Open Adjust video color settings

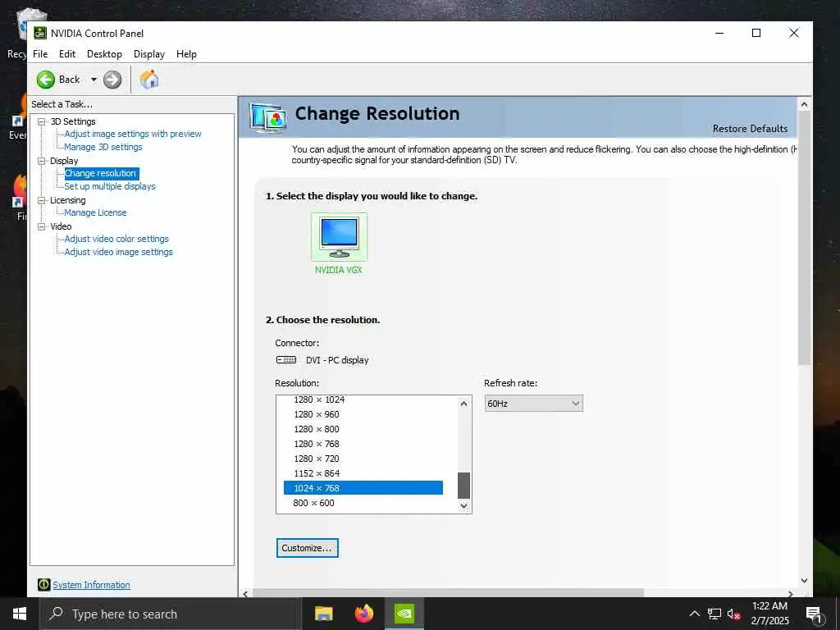pyautogui.click(x=116, y=239)
